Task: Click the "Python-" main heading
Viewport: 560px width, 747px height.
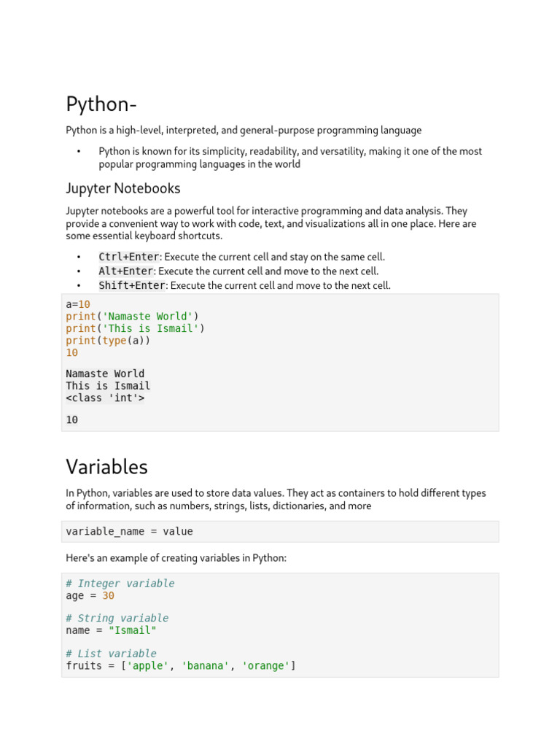Action: (101, 104)
